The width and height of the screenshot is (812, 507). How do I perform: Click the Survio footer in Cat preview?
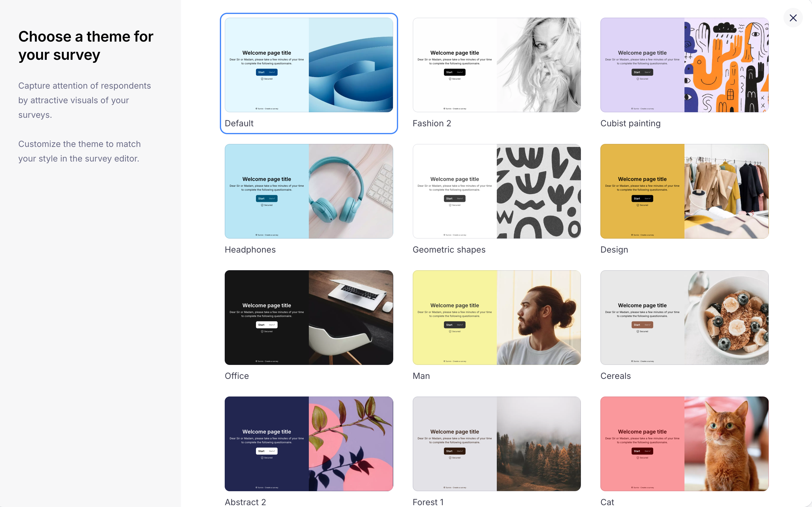pyautogui.click(x=642, y=488)
